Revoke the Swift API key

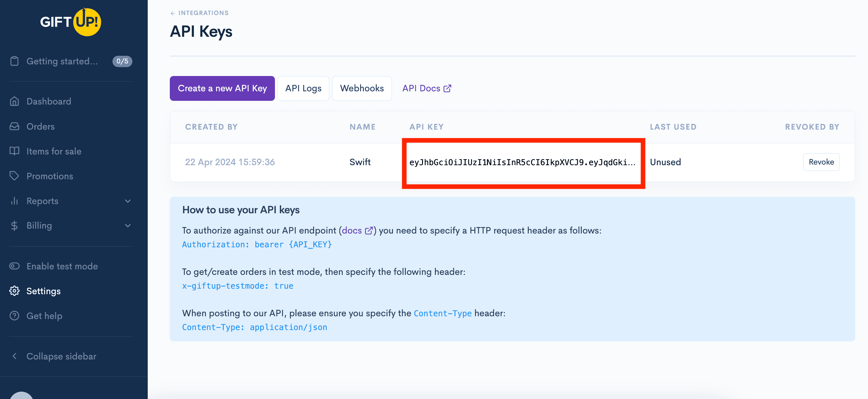click(822, 161)
